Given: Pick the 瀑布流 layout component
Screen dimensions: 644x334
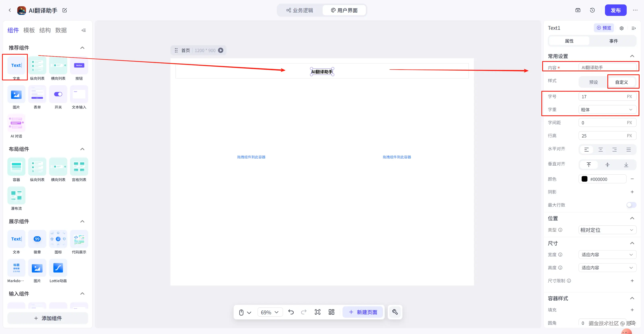Looking at the screenshot, I should pos(16,196).
